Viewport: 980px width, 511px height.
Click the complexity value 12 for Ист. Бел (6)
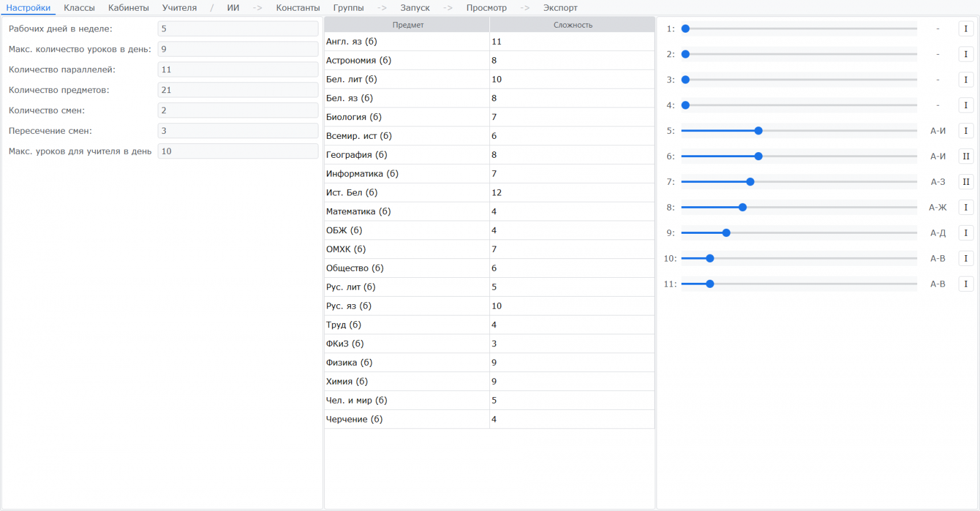[x=572, y=192]
